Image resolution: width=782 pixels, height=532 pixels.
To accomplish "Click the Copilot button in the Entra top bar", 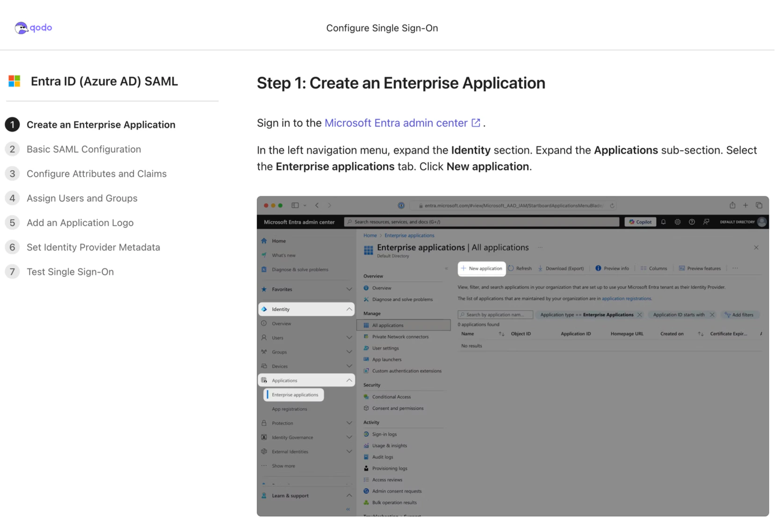I will coord(640,222).
